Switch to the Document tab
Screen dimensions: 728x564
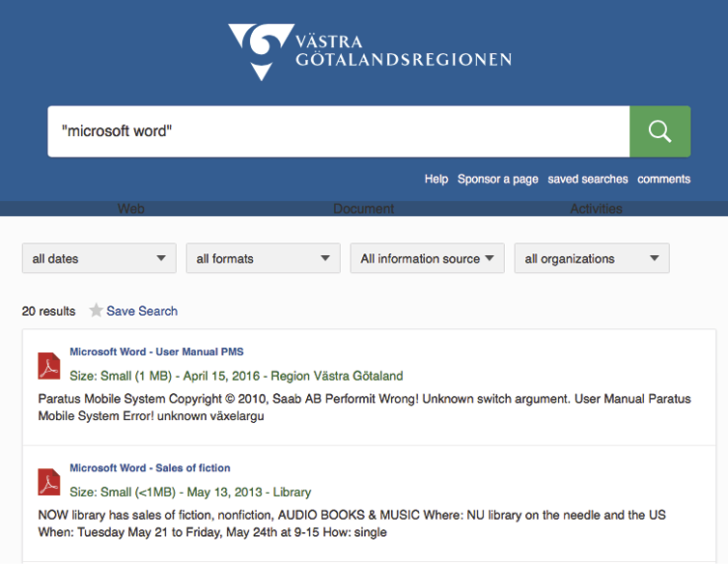click(364, 209)
